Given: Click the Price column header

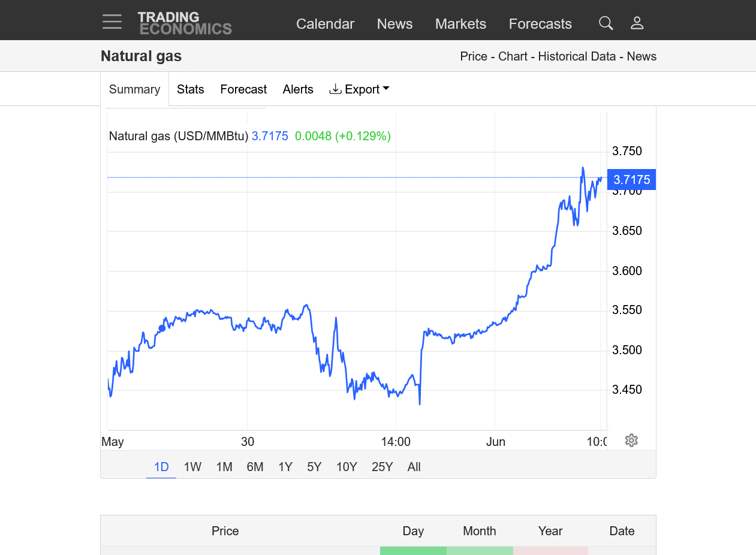Looking at the screenshot, I should click(225, 531).
